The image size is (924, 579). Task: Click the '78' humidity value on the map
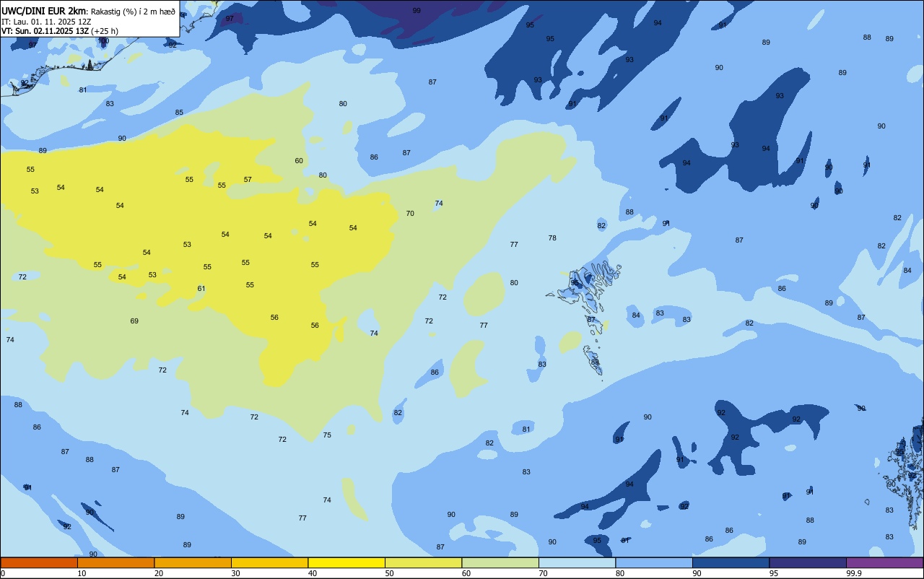(552, 238)
